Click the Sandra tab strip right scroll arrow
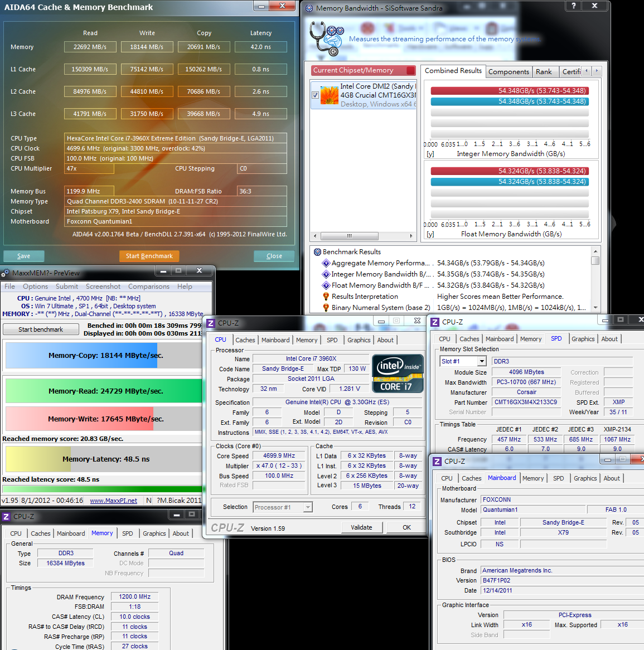The width and height of the screenshot is (644, 650). [597, 71]
